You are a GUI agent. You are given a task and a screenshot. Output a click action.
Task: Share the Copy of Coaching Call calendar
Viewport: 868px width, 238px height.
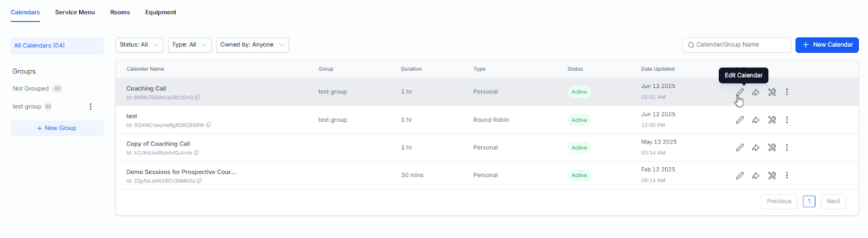[756, 148]
